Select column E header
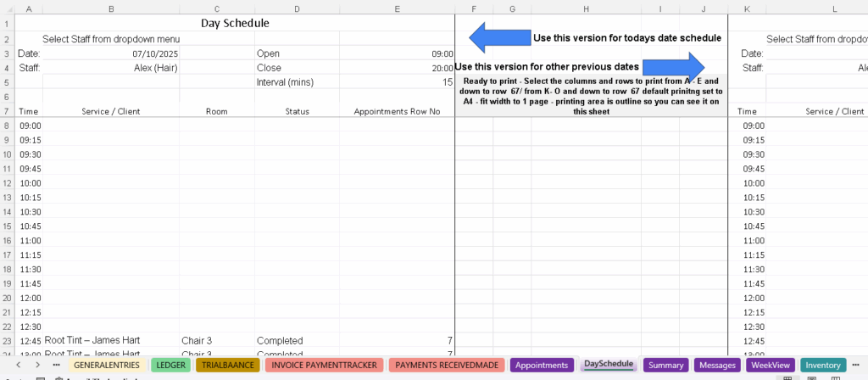Screen dimensions: 868x380 coord(397,8)
